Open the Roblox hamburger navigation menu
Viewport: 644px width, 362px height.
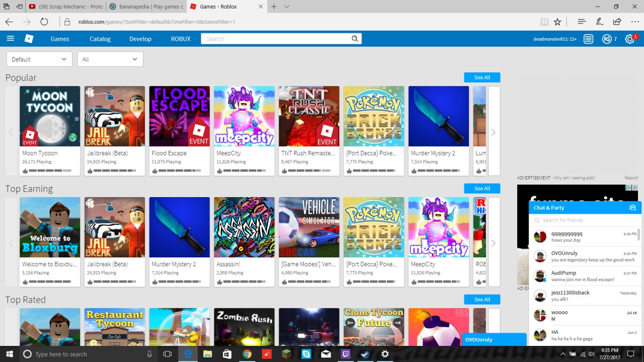(x=11, y=39)
